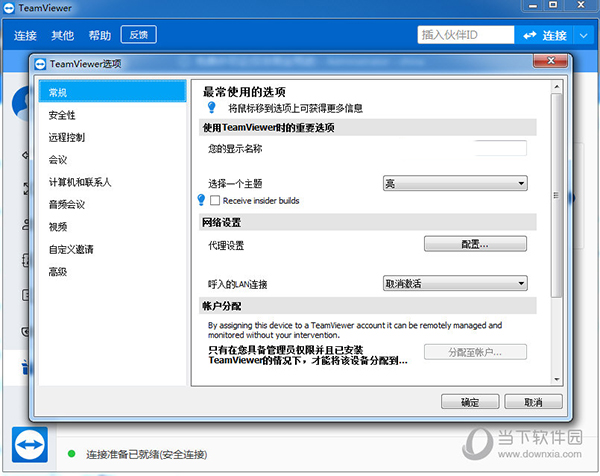The image size is (600, 476).
Task: Click the TeamViewer icon in options dialog title
Action: 40,64
